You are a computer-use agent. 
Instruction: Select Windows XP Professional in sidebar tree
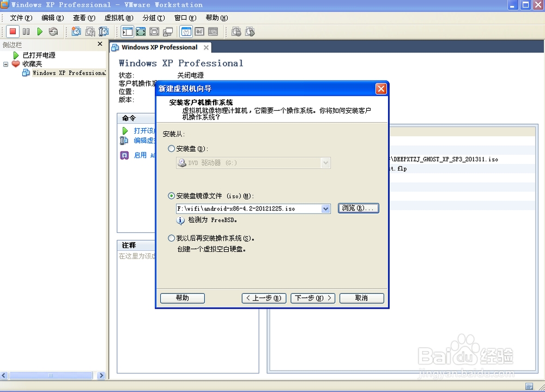(69, 73)
